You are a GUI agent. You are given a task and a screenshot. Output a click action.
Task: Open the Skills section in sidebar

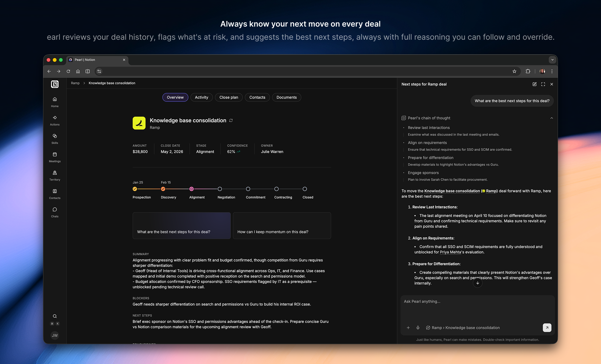pyautogui.click(x=55, y=139)
